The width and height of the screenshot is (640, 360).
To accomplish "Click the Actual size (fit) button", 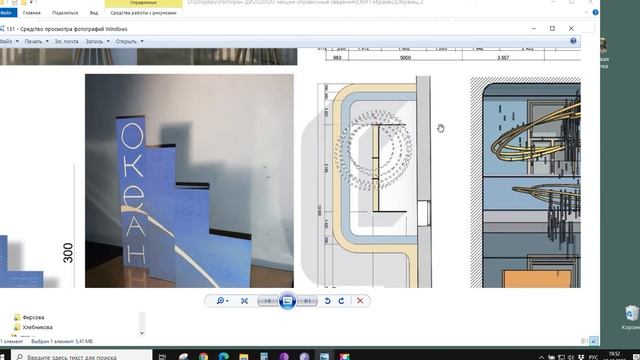I will point(244,301).
